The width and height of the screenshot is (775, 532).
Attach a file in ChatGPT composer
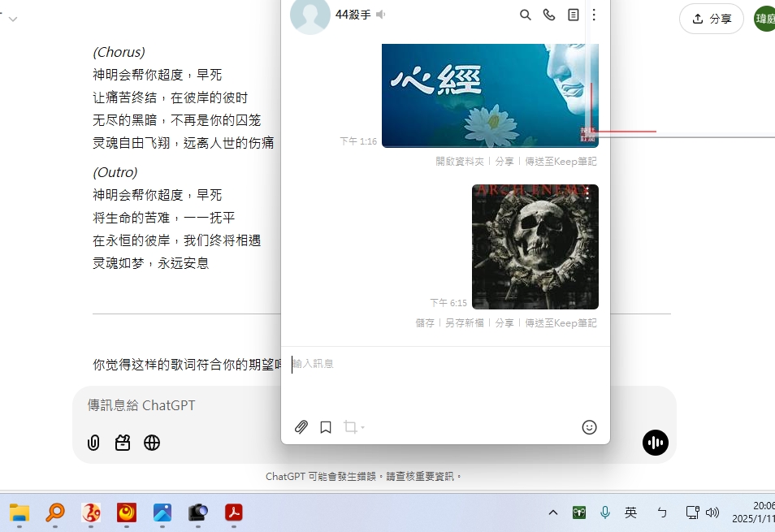[x=93, y=443]
